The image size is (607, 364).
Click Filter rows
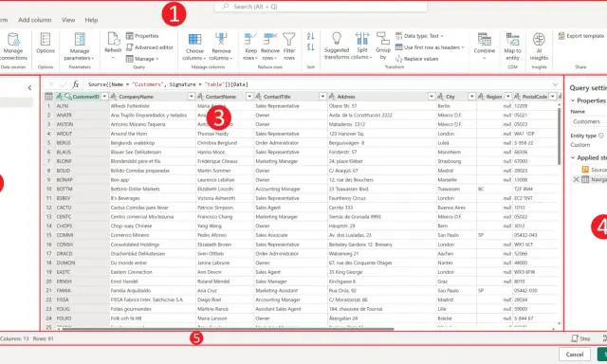289,46
